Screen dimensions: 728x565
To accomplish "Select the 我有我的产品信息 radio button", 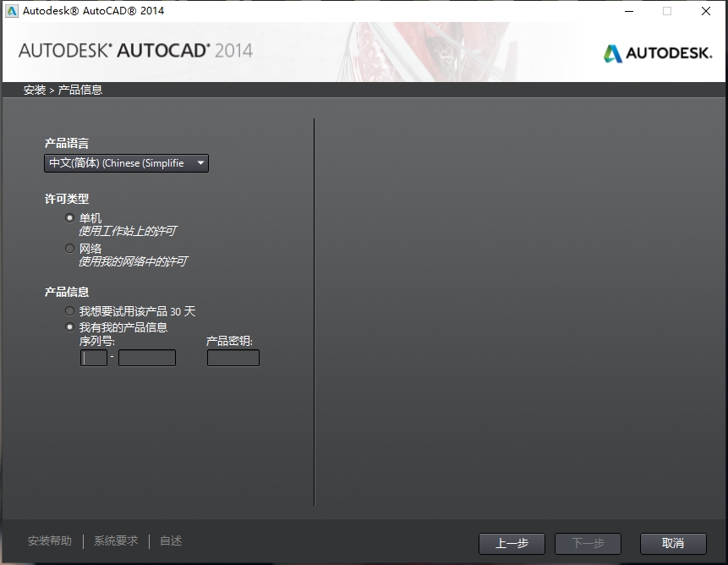I will click(x=70, y=327).
